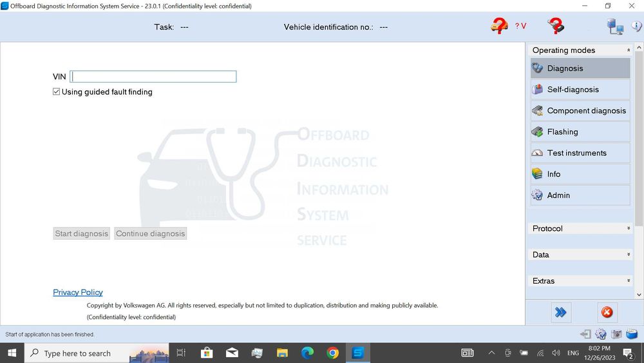The height and width of the screenshot is (363, 644).
Task: Click the pinned app icon next to Mail
Action: 257,353
